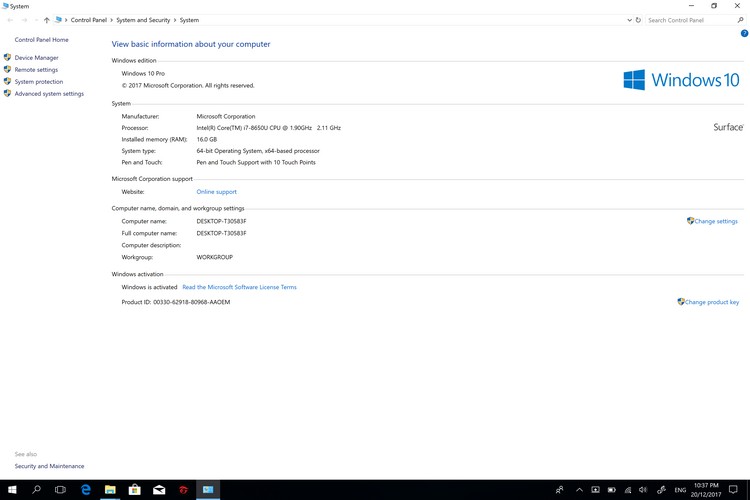Click the Windows 10 Pro edition text
This screenshot has height=500, width=750.
click(x=143, y=73)
